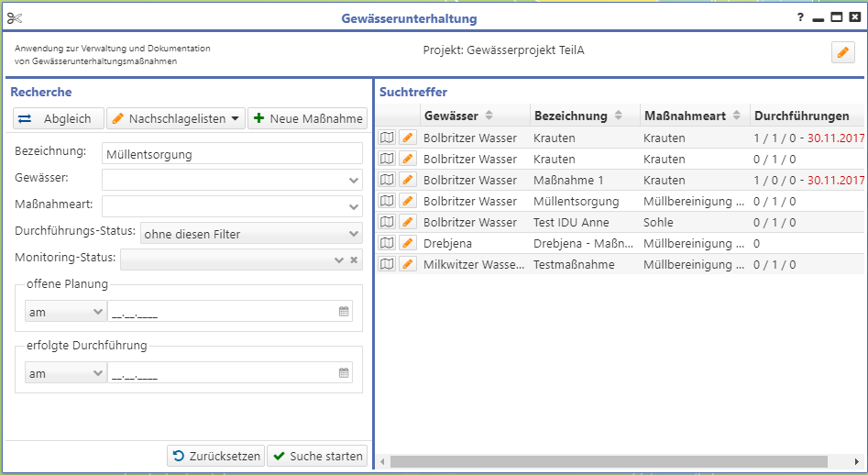Expand the Gewässer dropdown
868x475 pixels.
coord(354,181)
